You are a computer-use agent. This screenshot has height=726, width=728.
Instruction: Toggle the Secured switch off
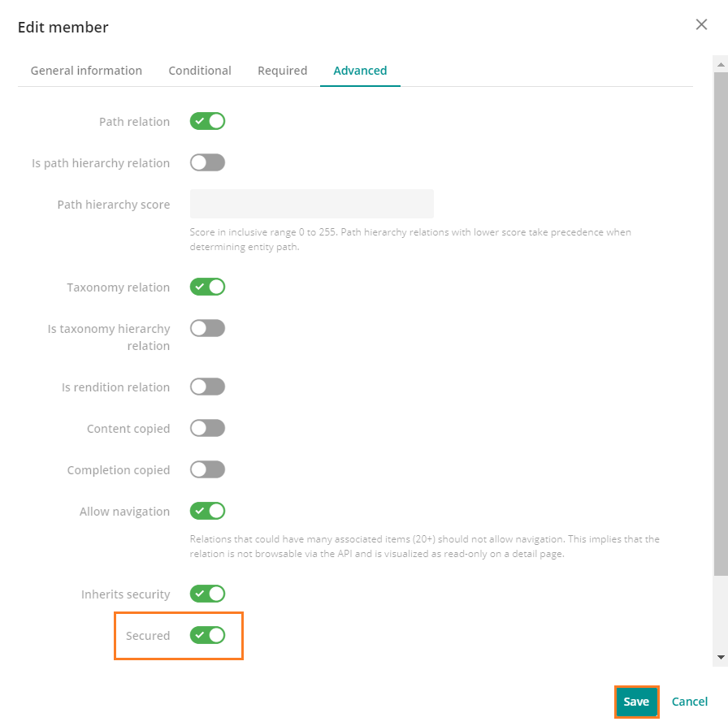207,636
